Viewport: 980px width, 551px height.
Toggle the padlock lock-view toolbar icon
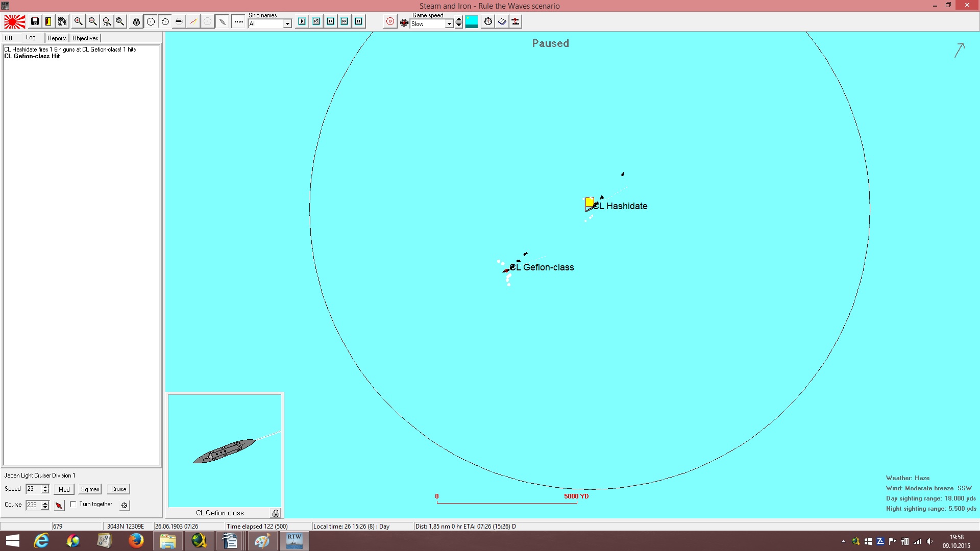click(x=136, y=21)
